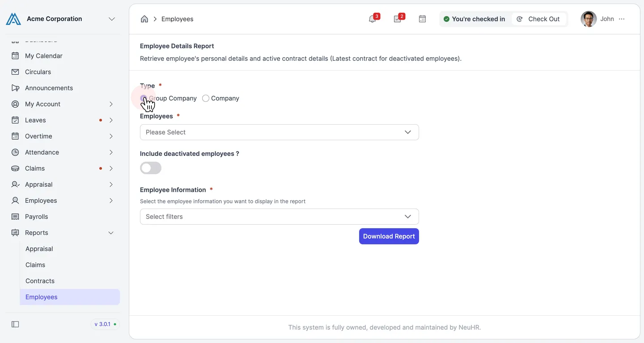Viewport: 644px width, 343px height.
Task: Click the Download Report button
Action: pos(389,236)
